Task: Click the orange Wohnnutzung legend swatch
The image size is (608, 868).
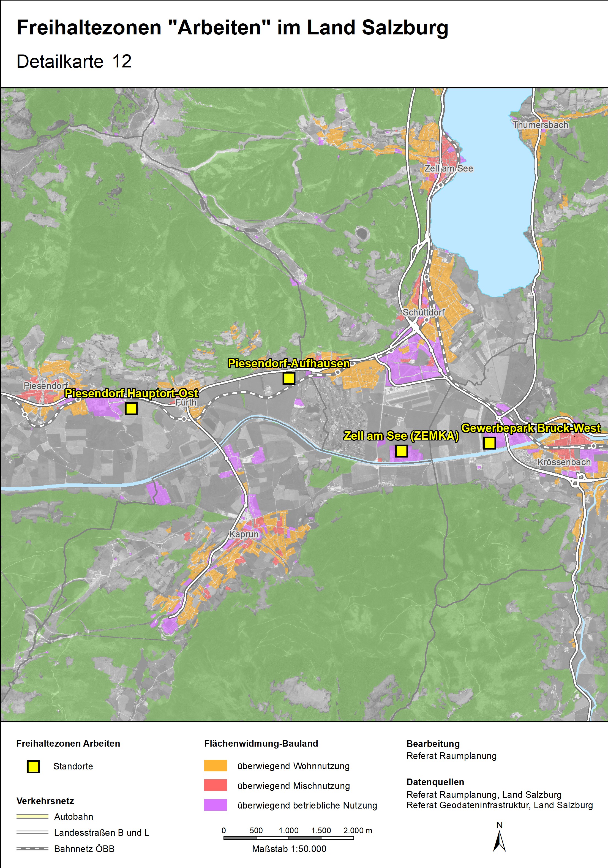Action: [x=216, y=766]
